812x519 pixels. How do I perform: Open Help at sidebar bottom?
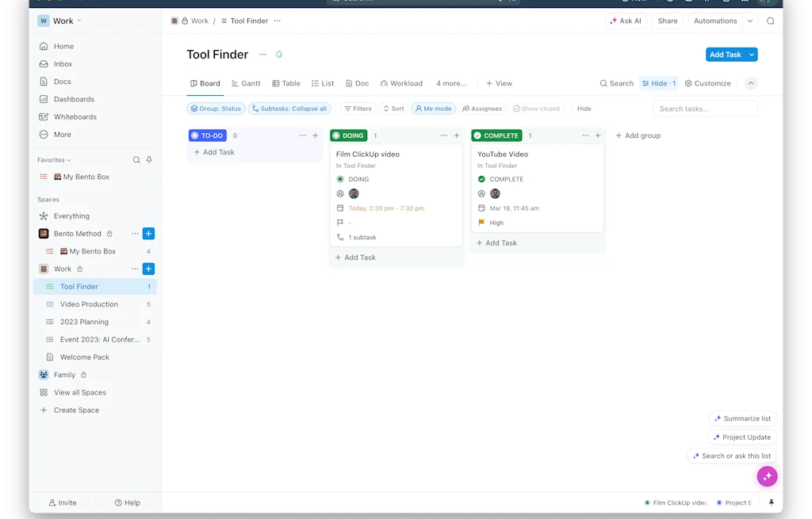[128, 502]
